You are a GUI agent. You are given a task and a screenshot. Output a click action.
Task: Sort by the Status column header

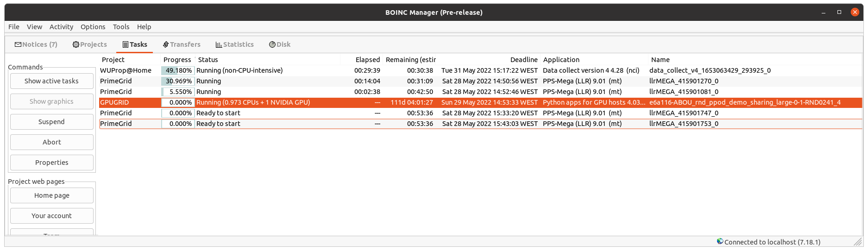(x=268, y=60)
